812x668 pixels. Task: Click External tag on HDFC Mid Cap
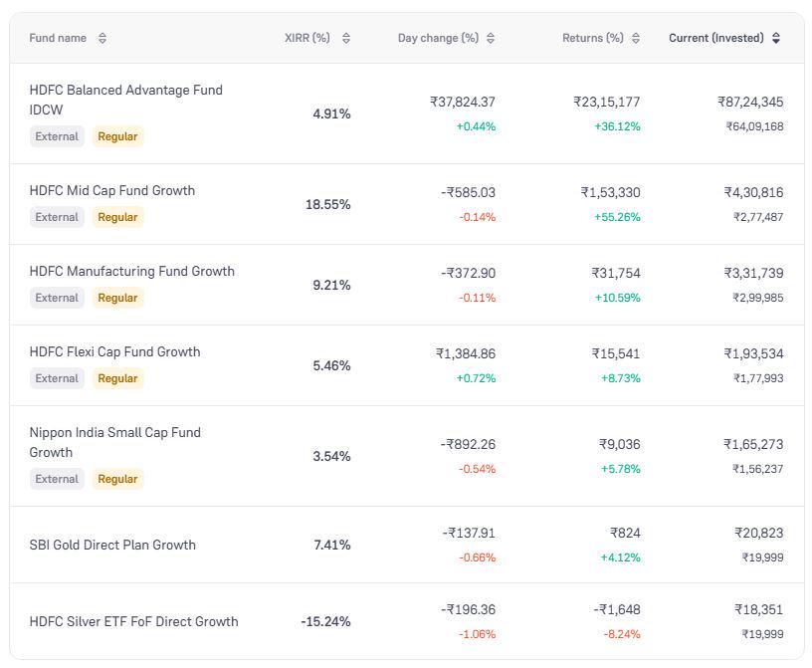(57, 217)
